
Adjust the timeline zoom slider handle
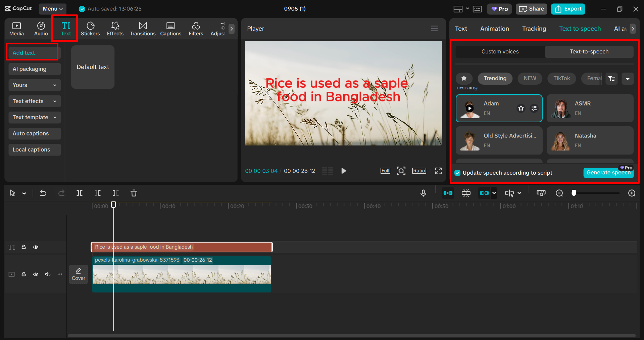coord(574,193)
